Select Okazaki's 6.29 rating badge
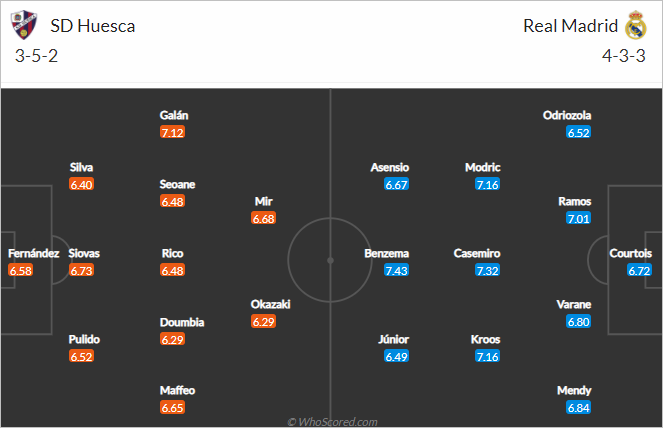Viewport: 663px width, 428px height. click(263, 322)
